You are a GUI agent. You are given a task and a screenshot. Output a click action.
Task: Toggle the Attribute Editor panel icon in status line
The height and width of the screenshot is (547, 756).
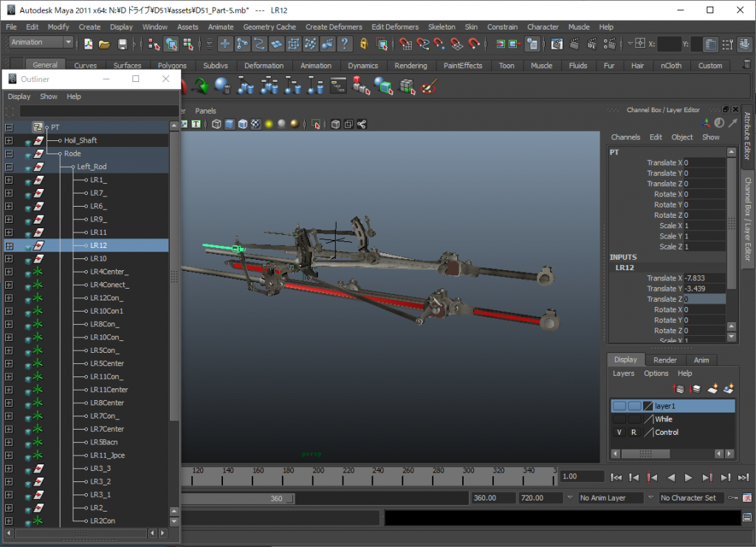pyautogui.click(x=710, y=44)
